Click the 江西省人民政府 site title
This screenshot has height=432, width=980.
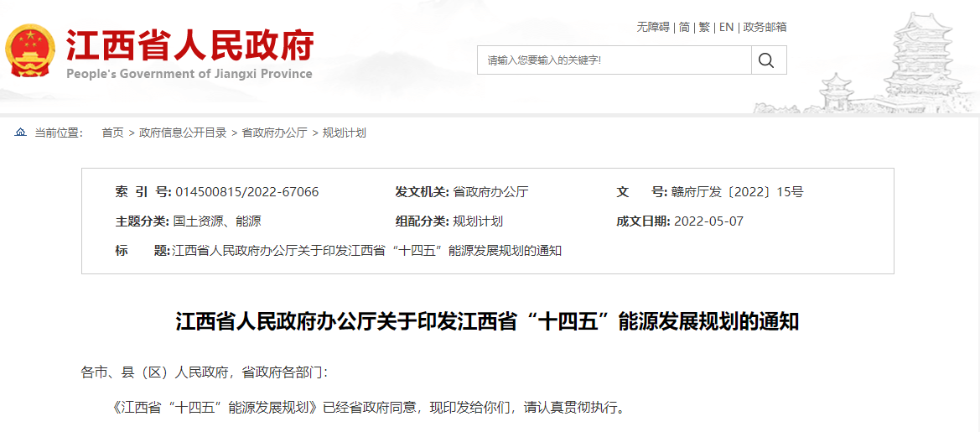[x=190, y=45]
